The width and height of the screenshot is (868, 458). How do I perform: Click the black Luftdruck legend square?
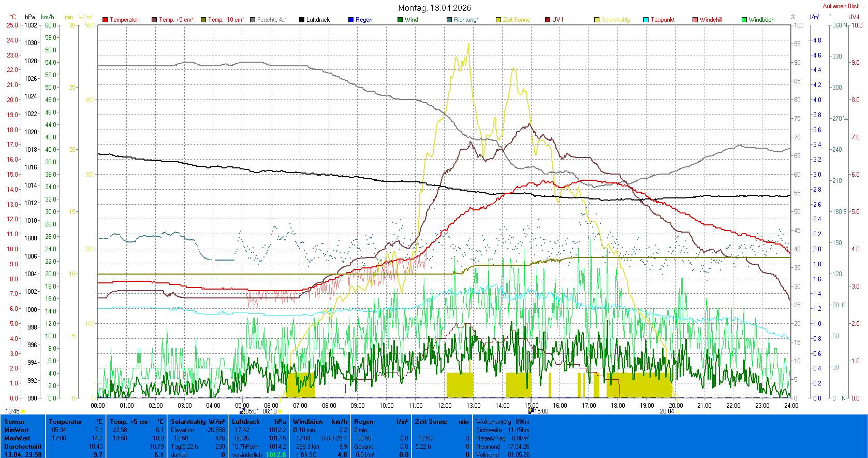pyautogui.click(x=302, y=20)
